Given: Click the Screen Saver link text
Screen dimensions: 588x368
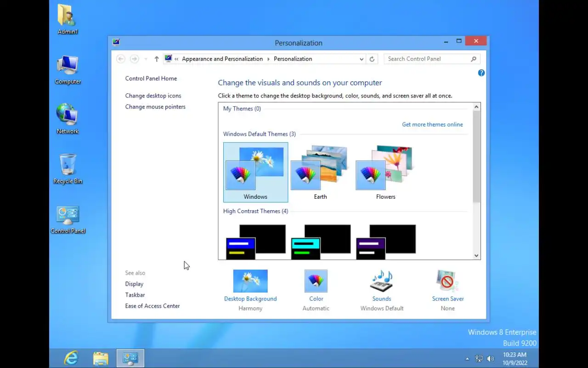Looking at the screenshot, I should pyautogui.click(x=448, y=299).
